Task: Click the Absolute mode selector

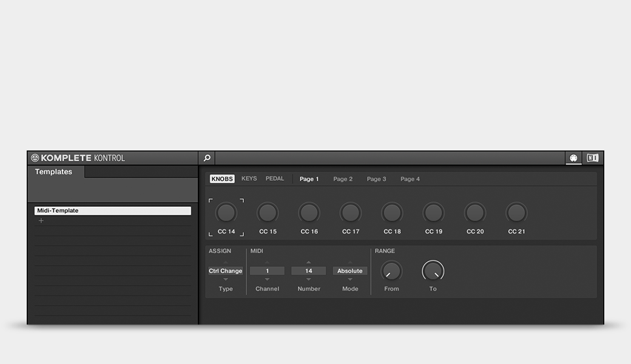Action: 350,271
